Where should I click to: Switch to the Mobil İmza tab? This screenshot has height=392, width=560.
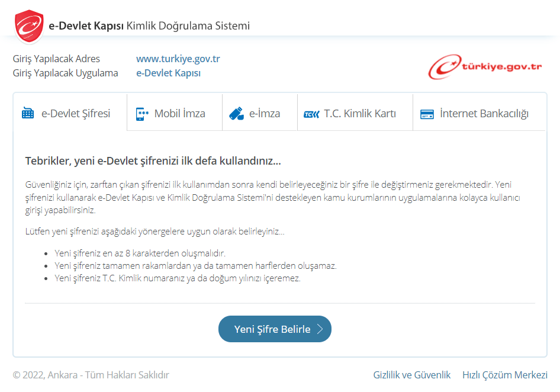(x=179, y=114)
